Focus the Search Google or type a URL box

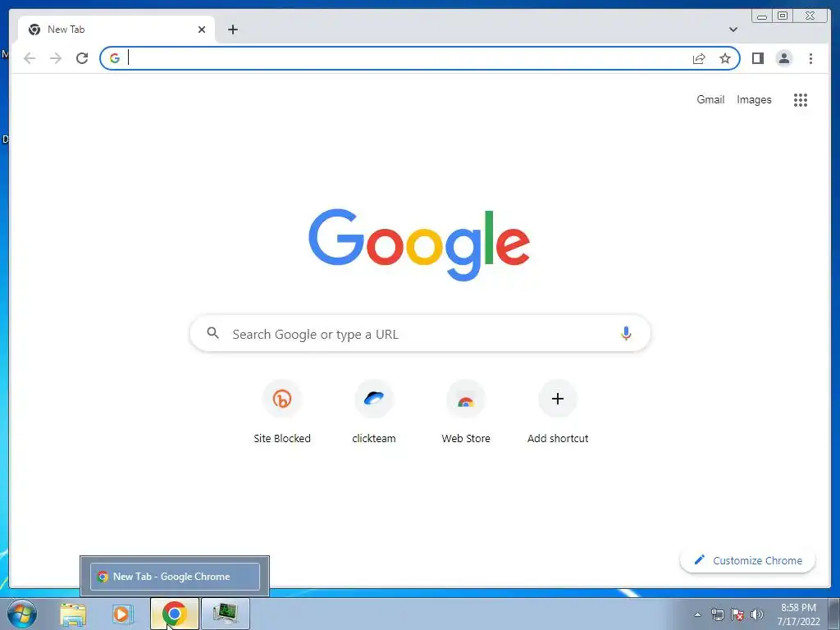pos(420,333)
